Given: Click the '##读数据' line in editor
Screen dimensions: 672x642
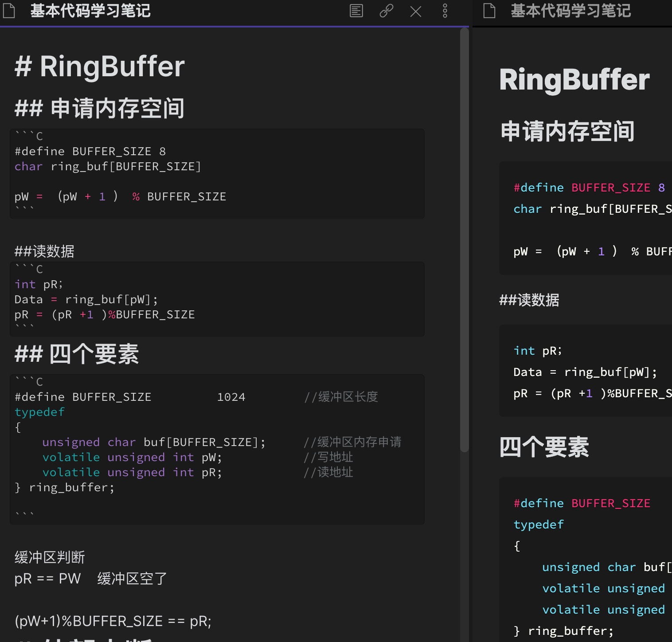Looking at the screenshot, I should pos(44,251).
